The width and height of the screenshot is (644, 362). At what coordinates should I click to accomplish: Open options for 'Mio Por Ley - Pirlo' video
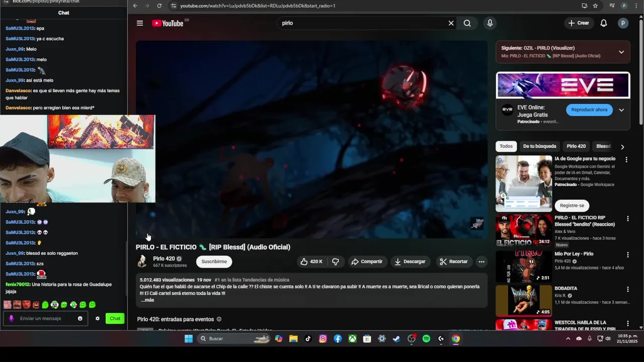click(627, 254)
